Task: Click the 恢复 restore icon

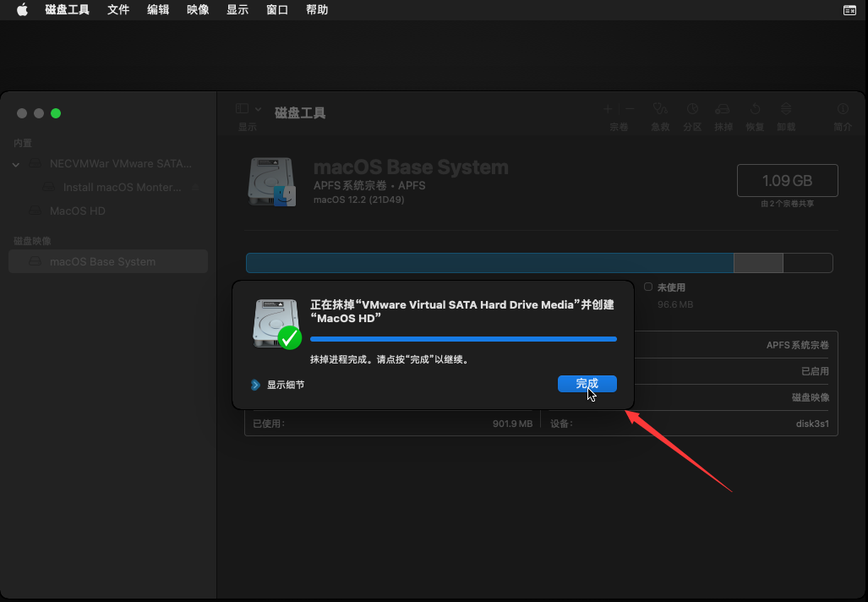Action: [755, 109]
